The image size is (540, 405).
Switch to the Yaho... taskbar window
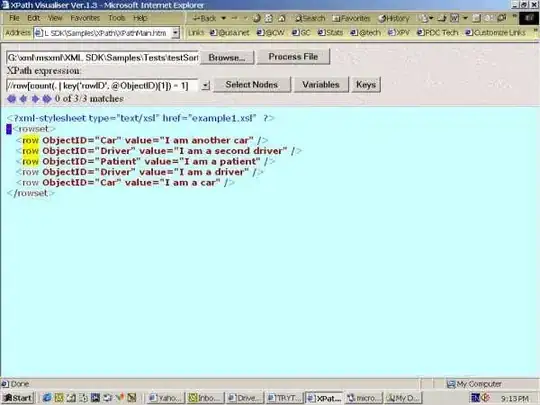(x=166, y=398)
